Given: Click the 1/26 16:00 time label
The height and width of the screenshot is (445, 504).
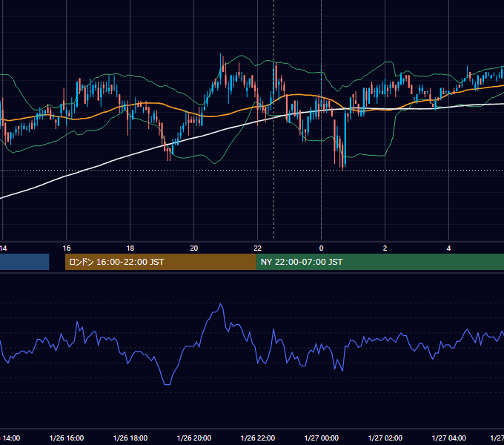Looking at the screenshot, I should [67, 438].
